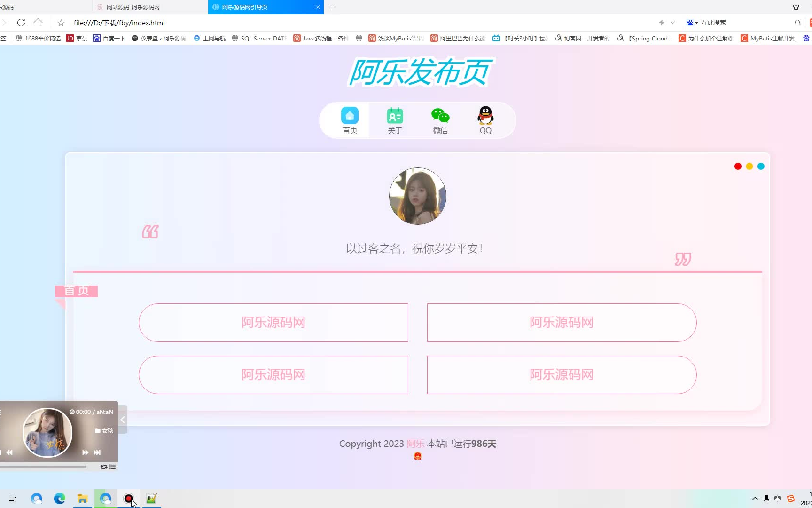Image resolution: width=812 pixels, height=508 pixels.
Task: Toggle the favorites star in address bar
Action: (61, 22)
